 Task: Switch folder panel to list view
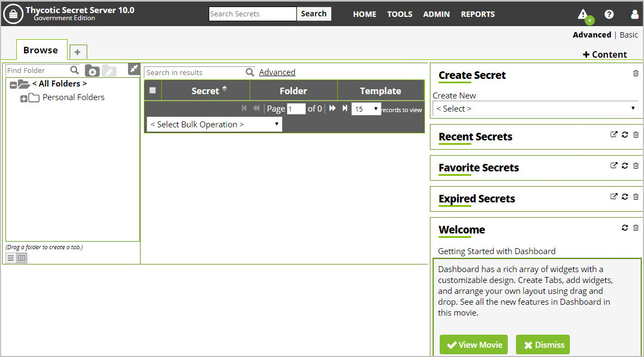(x=11, y=258)
